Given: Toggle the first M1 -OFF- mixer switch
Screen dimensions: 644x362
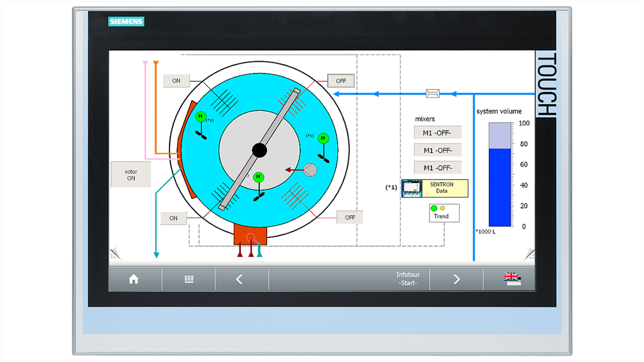Looking at the screenshot, I should pyautogui.click(x=437, y=132).
